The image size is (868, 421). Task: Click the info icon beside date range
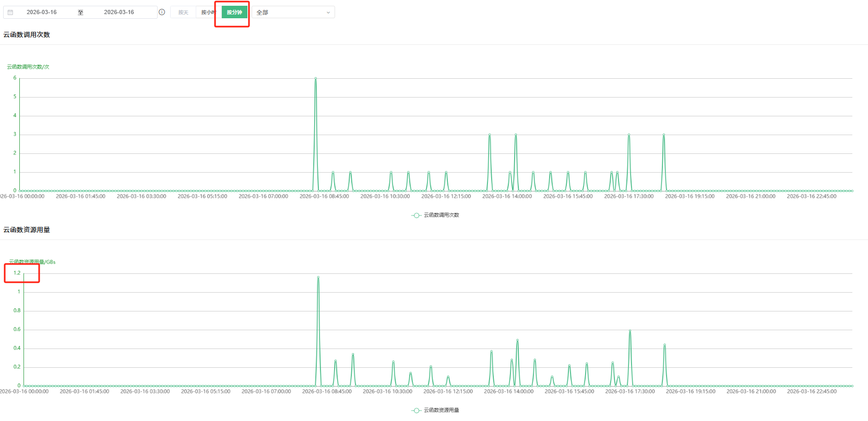pos(162,12)
